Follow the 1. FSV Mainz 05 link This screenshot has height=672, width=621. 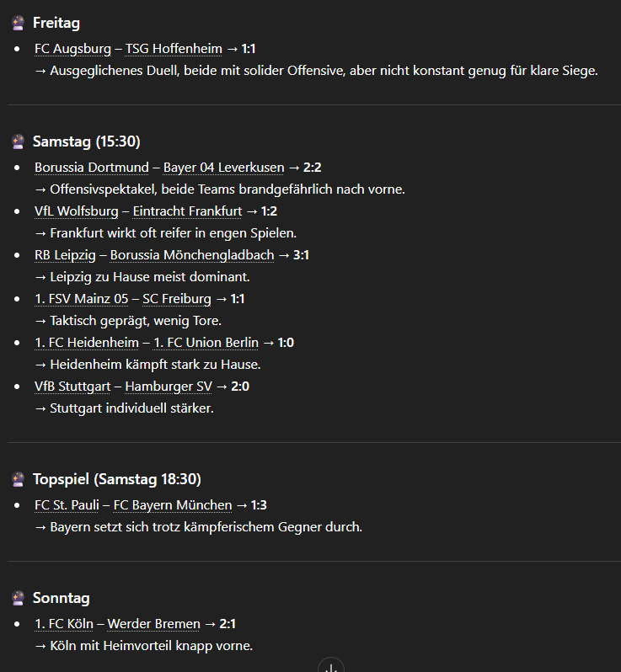(x=81, y=299)
